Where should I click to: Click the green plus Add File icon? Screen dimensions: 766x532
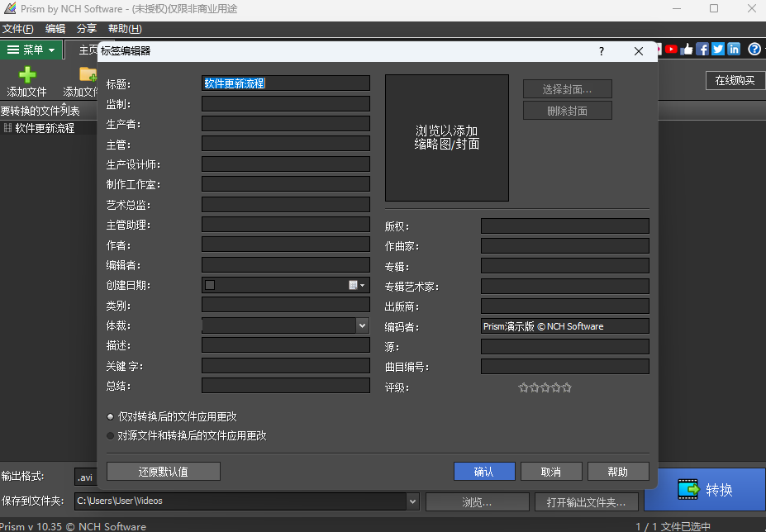coord(27,74)
